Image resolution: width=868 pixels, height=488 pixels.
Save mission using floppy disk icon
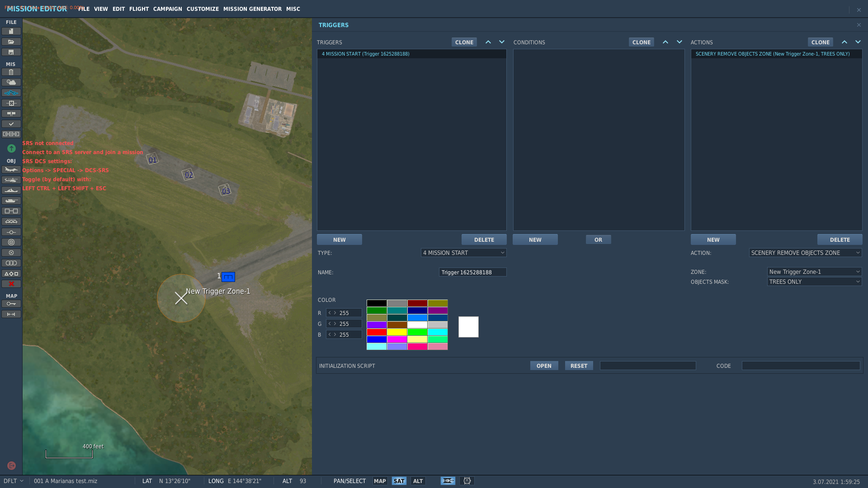tap(11, 52)
